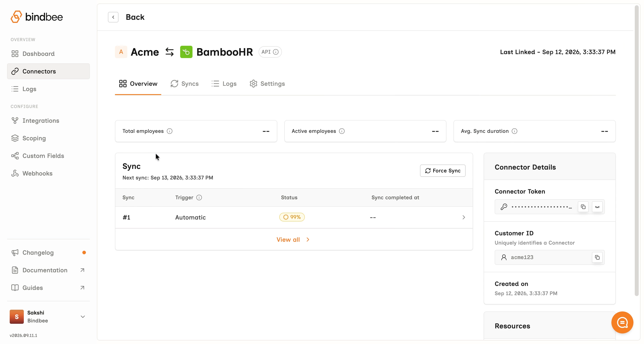Click View all syncs link
This screenshot has height=344, width=644.
click(x=293, y=240)
